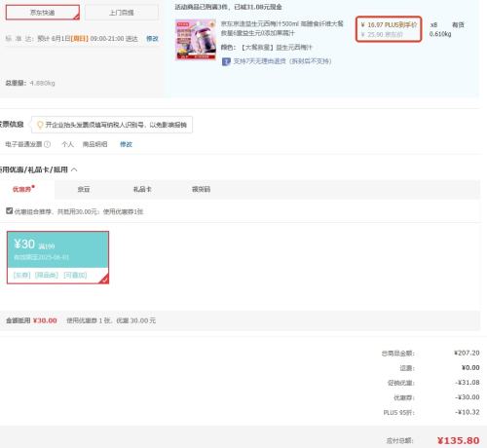Click the red checkmark corner on ¥30 coupon
487x448 pixels.
point(104,280)
